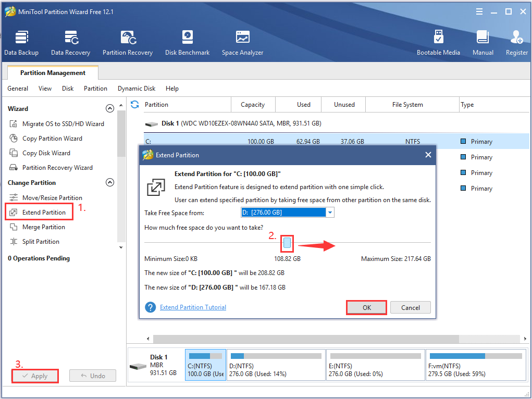Start the Copy Disk Wizard
Screen dimensions: 532x399
[x=40, y=153]
